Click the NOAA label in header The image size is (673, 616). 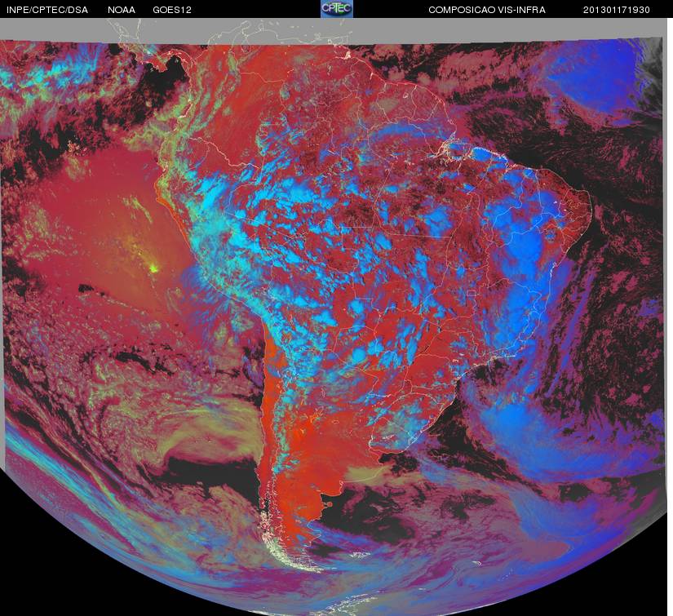point(122,10)
